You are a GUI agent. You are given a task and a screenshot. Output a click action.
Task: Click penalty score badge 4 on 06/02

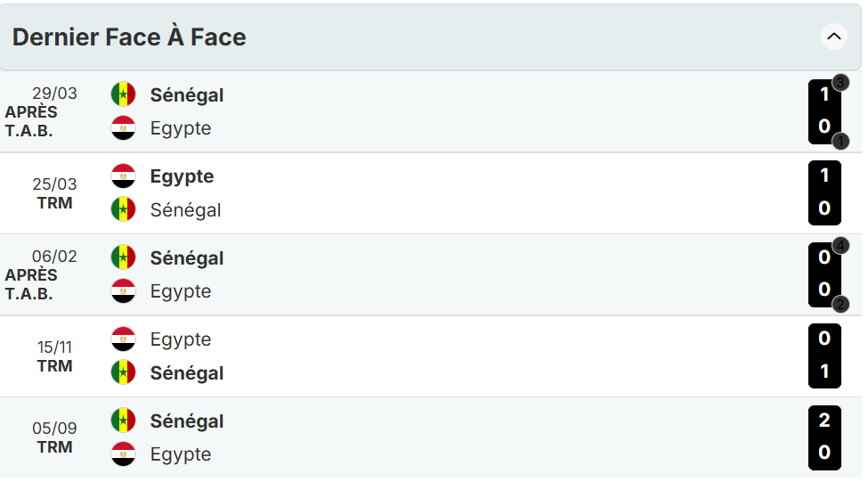(x=840, y=246)
